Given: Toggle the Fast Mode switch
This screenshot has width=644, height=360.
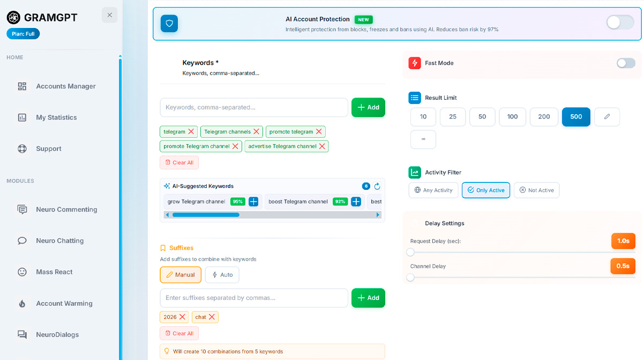Looking at the screenshot, I should pos(626,63).
